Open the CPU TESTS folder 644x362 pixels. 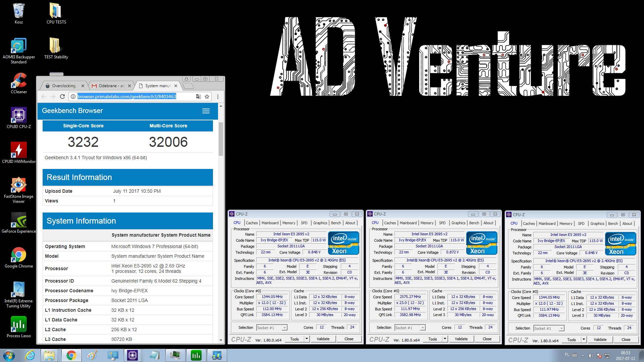[56, 14]
